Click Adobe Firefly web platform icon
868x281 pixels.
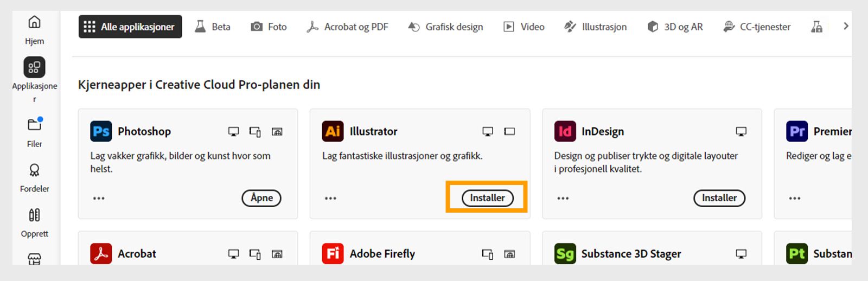(x=509, y=253)
